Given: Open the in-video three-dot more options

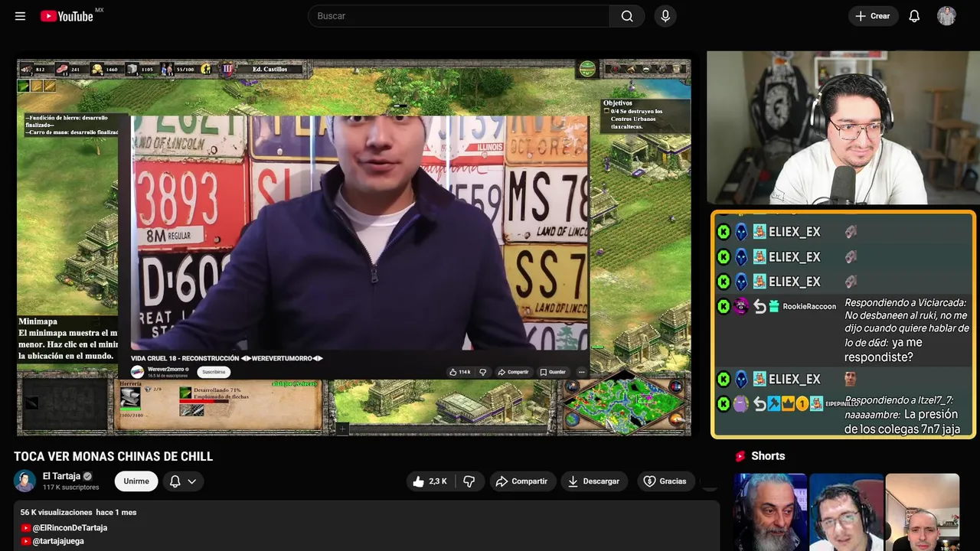Looking at the screenshot, I should point(581,372).
